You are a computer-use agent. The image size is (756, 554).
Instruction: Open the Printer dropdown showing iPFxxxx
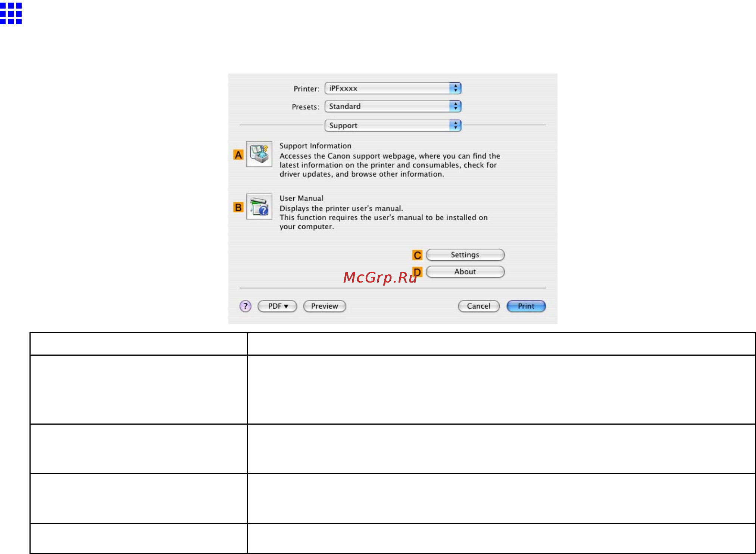[x=393, y=88]
